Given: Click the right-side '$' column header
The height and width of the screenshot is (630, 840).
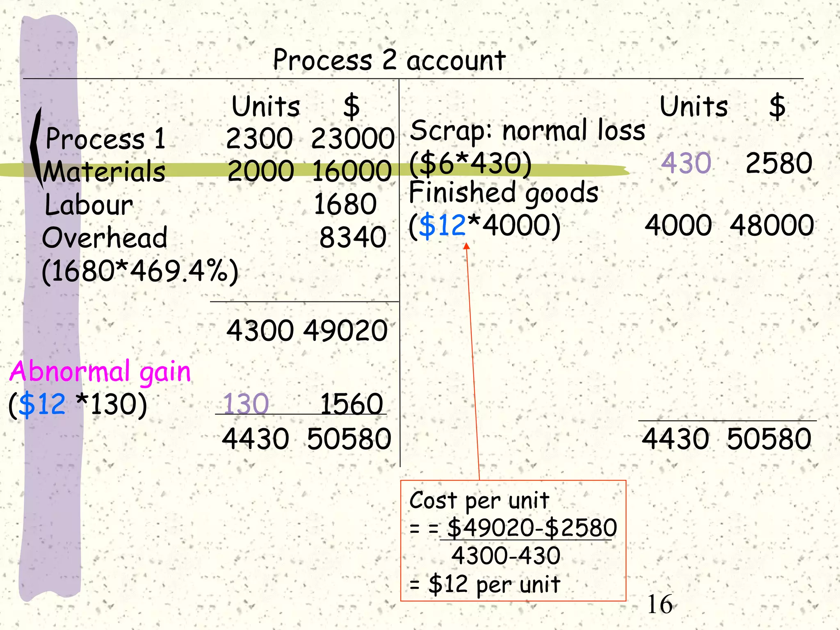Looking at the screenshot, I should click(x=777, y=107).
